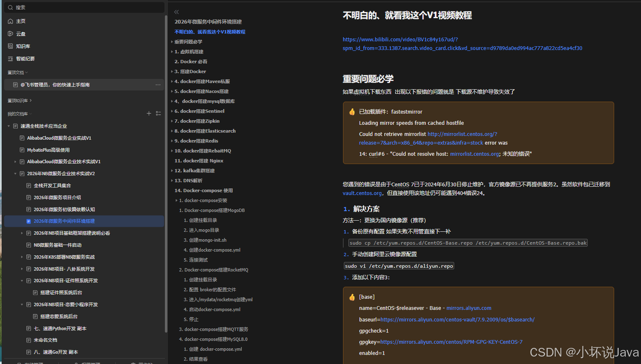641x364 pixels.
Task: Expand outline 1. docker-compose安装
Action: click(x=176, y=200)
